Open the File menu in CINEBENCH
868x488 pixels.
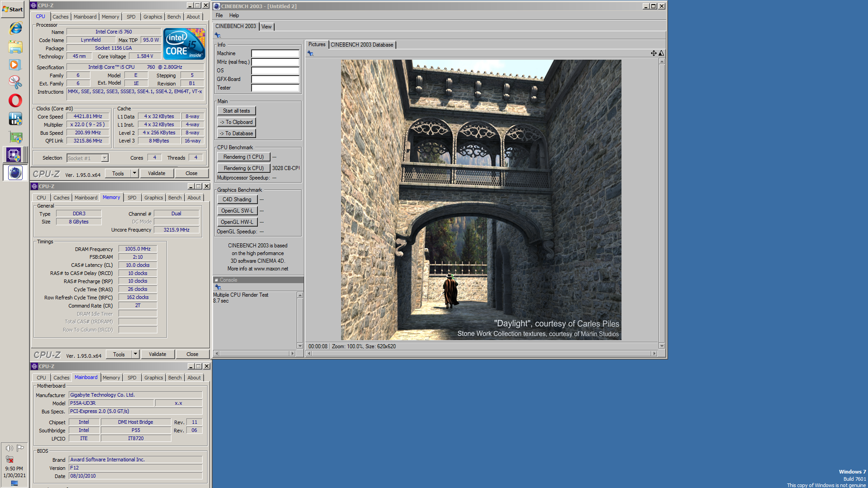(219, 15)
